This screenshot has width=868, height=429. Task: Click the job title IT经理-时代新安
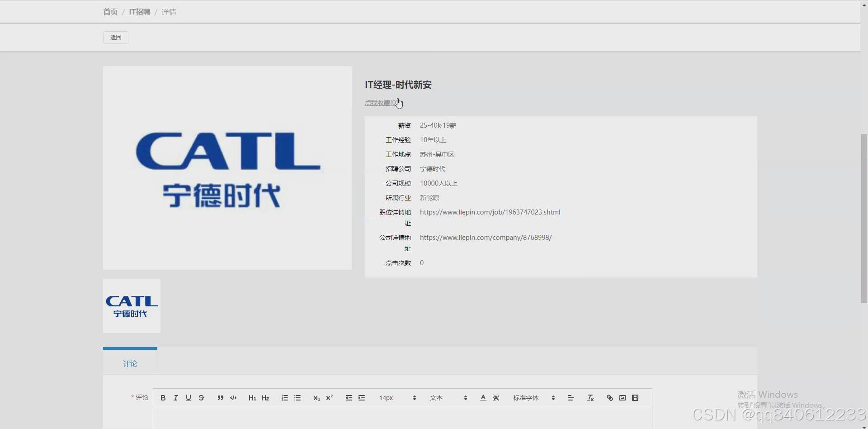click(398, 85)
